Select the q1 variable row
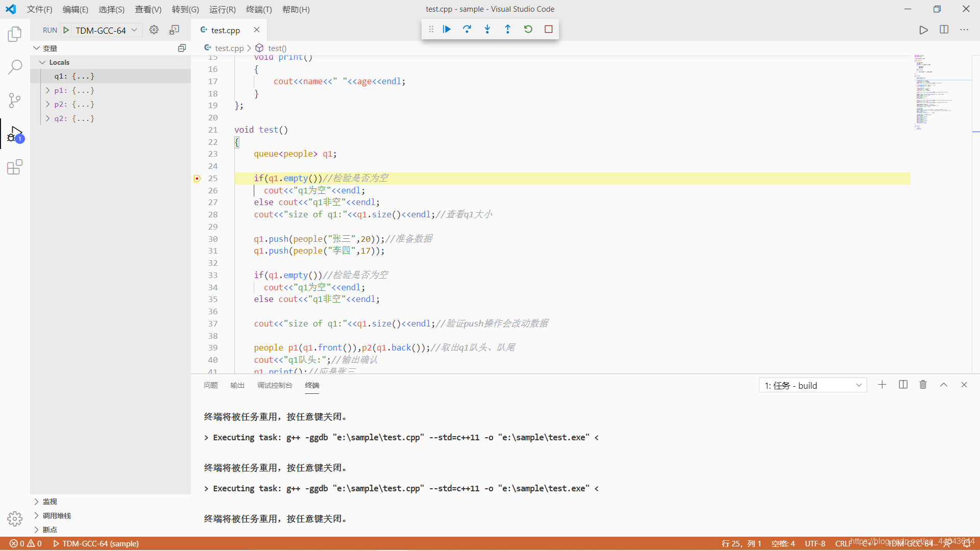Screen dimensions: 980x551 point(110,76)
